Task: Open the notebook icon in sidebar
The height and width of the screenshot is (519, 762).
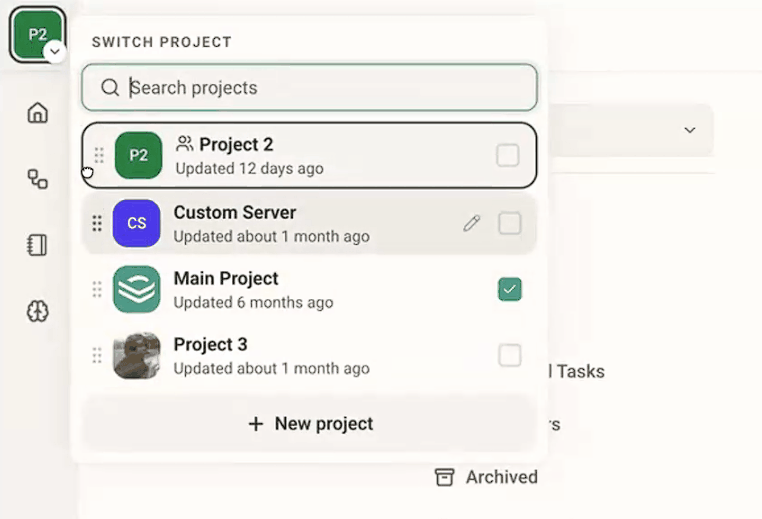Action: click(37, 245)
